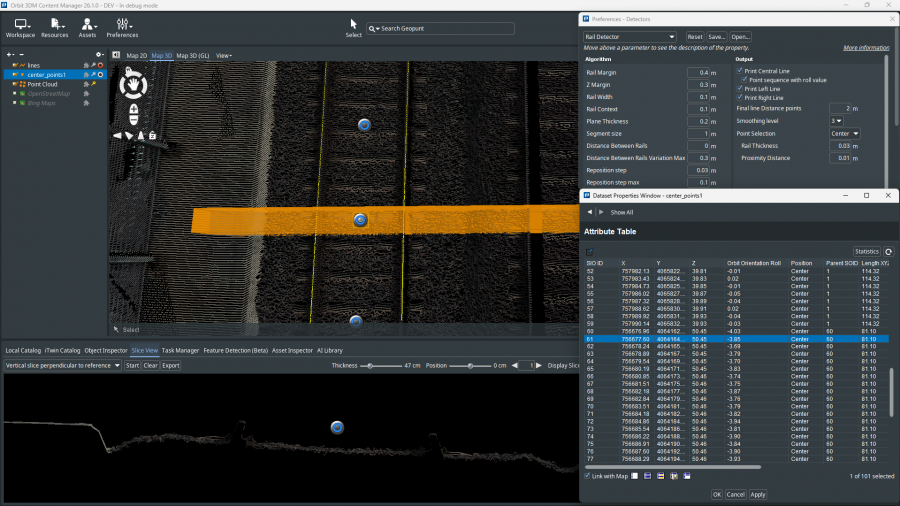Click the add dataset plus icon
900x506 pixels.
pos(10,55)
